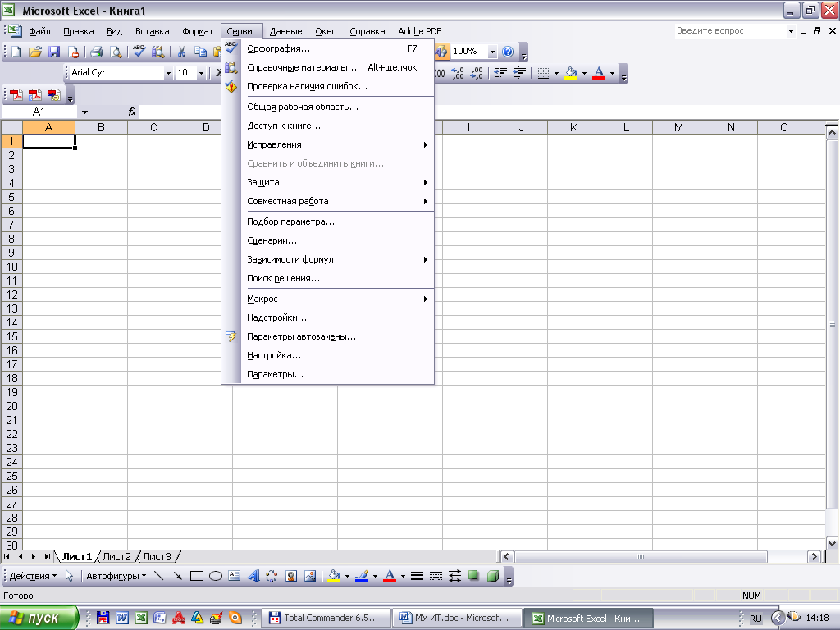Insert Clip Art from Drawing toolbar
This screenshot has height=630, width=840.
coord(291,576)
